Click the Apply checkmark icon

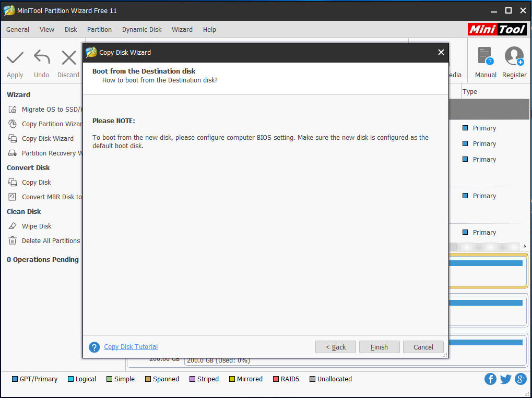pos(15,57)
